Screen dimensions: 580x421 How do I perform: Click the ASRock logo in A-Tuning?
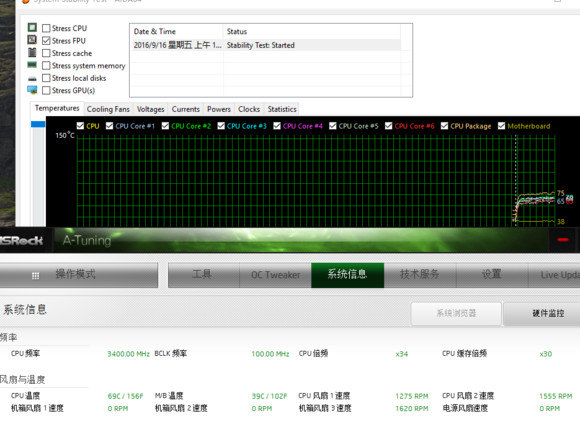[21, 240]
